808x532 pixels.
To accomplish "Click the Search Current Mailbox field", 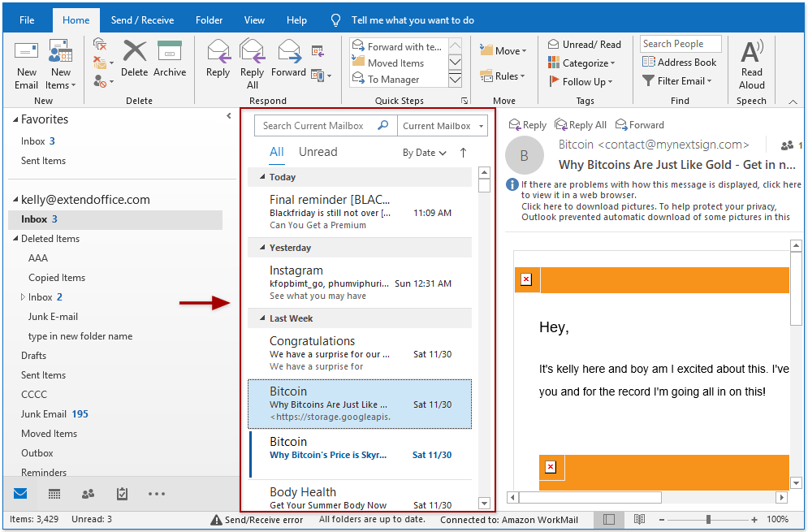I will point(313,126).
